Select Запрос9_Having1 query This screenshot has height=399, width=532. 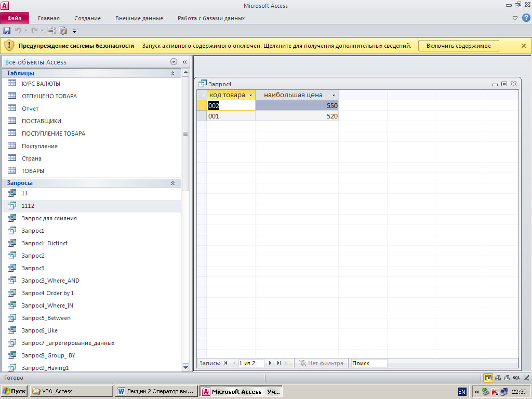coord(45,368)
